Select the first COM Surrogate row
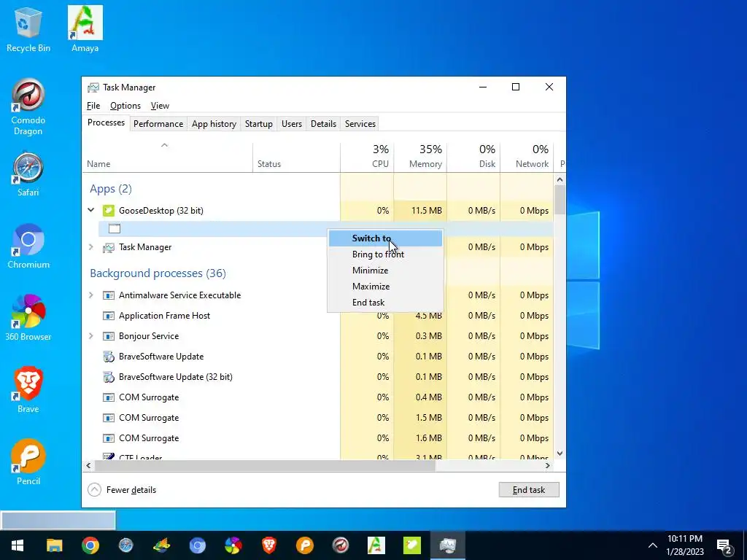 318,397
